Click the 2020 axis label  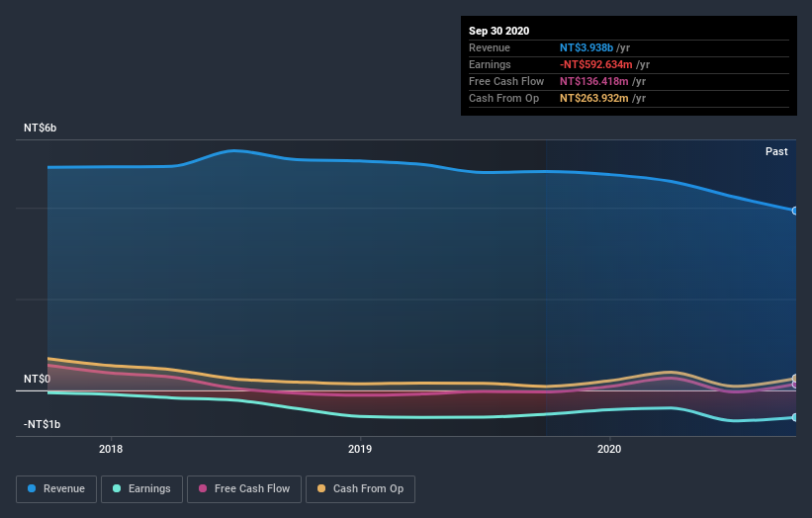pos(609,449)
